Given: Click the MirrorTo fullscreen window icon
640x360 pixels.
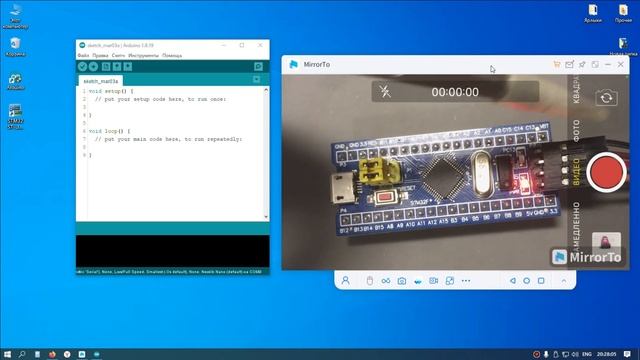Looking at the screenshot, I should [x=595, y=64].
